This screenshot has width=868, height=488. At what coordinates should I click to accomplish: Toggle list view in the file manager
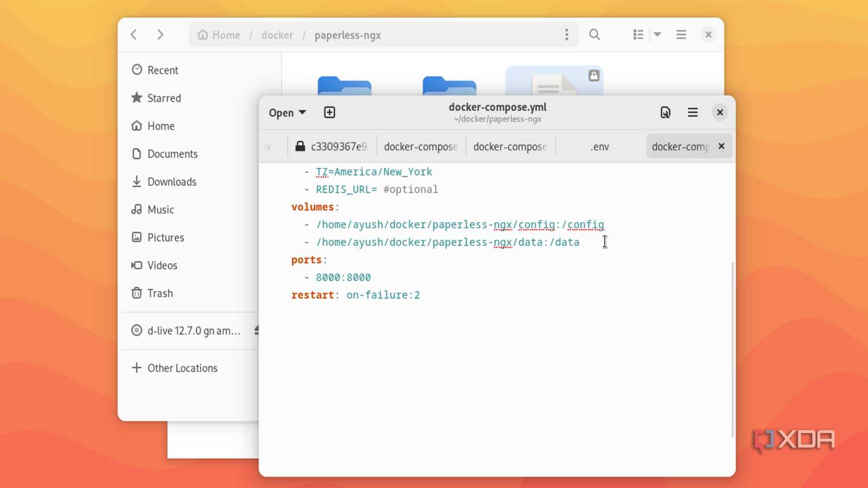[x=638, y=34]
